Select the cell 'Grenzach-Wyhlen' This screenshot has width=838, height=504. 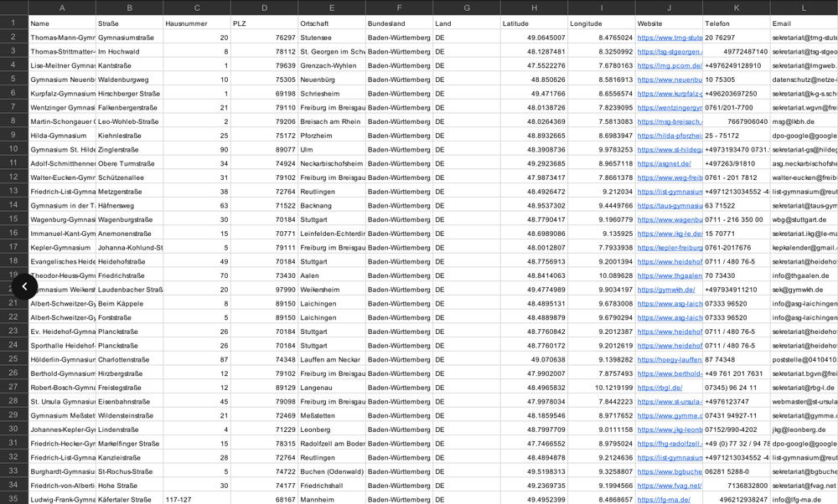tap(332, 65)
